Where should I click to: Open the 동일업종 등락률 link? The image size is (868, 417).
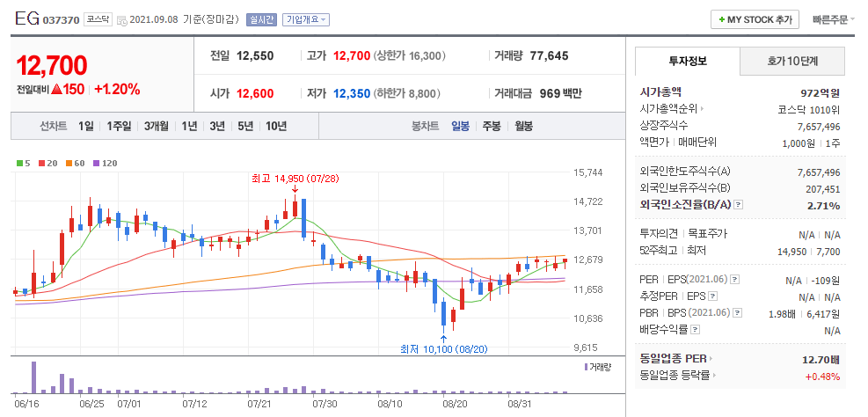678,377
